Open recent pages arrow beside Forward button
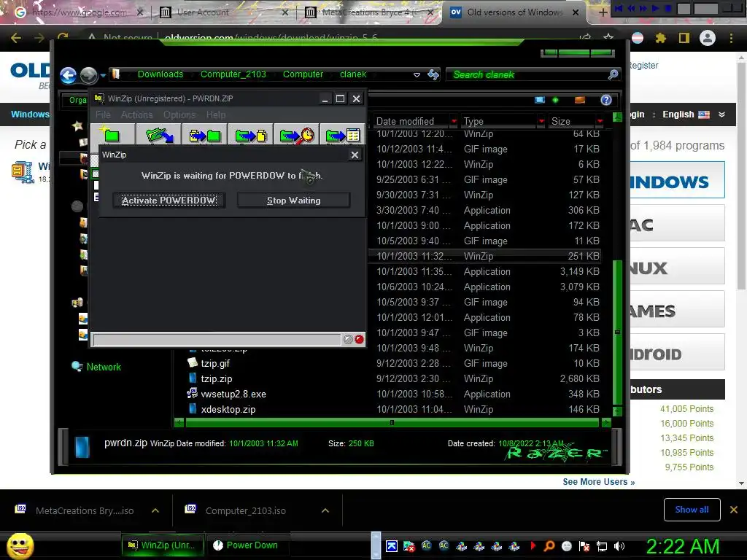The height and width of the screenshot is (560, 747). pos(103,75)
